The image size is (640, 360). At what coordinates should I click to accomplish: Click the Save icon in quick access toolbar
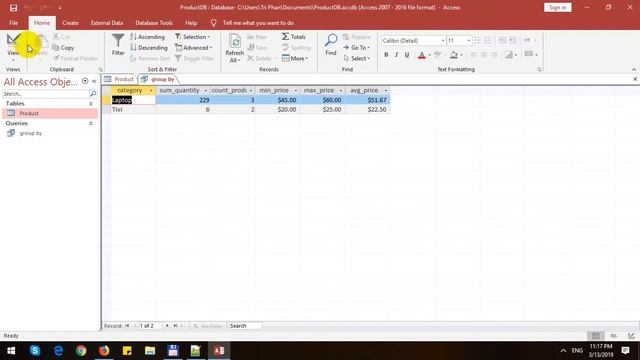click(x=13, y=8)
